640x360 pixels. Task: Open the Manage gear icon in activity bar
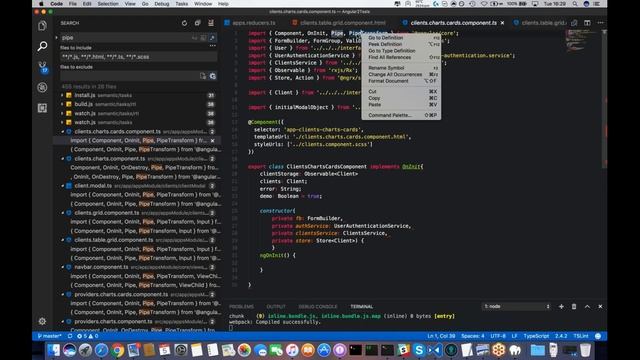point(42,321)
